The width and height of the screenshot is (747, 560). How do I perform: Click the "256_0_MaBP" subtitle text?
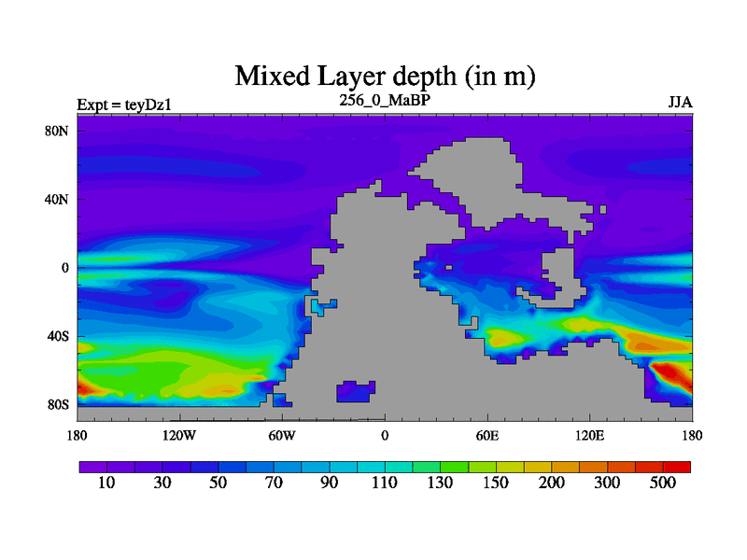coord(384,100)
